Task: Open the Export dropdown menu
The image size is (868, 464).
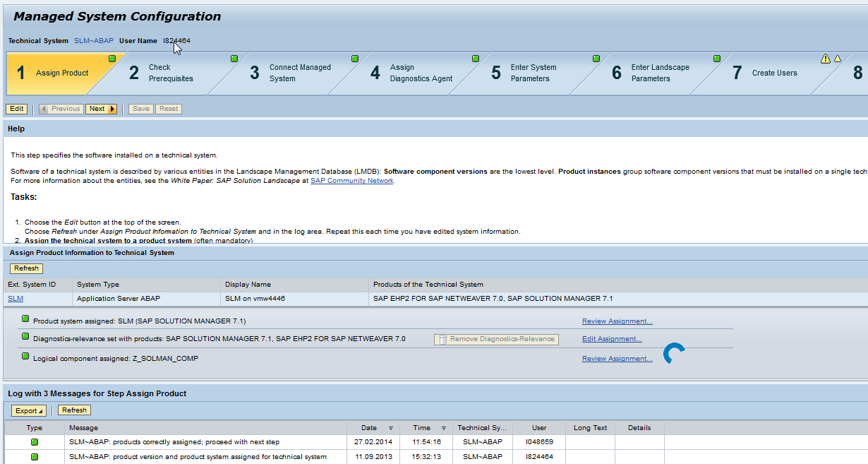Action: pyautogui.click(x=28, y=410)
